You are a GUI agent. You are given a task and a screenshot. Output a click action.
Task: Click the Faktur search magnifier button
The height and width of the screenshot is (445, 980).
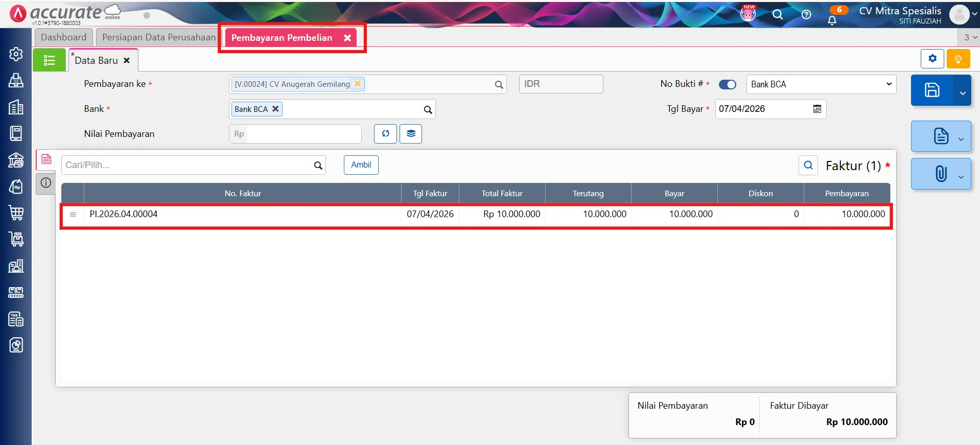click(808, 165)
